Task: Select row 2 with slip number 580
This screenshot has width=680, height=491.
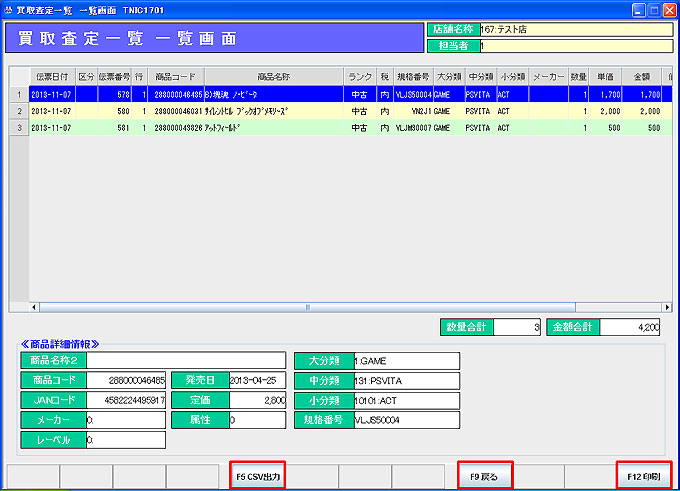Action: point(200,111)
